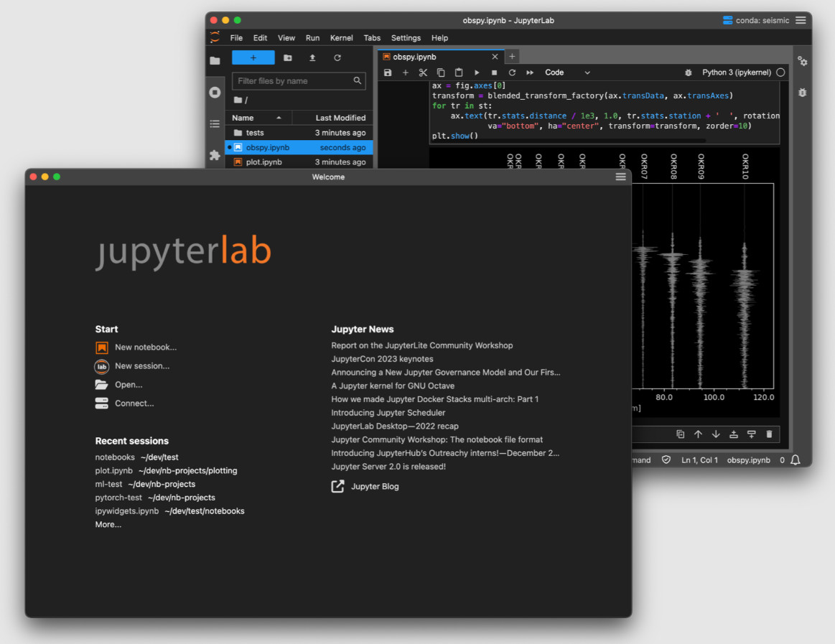Screen dimensions: 835x644
Task: Open the tests folder in file list
Action: tap(299, 133)
